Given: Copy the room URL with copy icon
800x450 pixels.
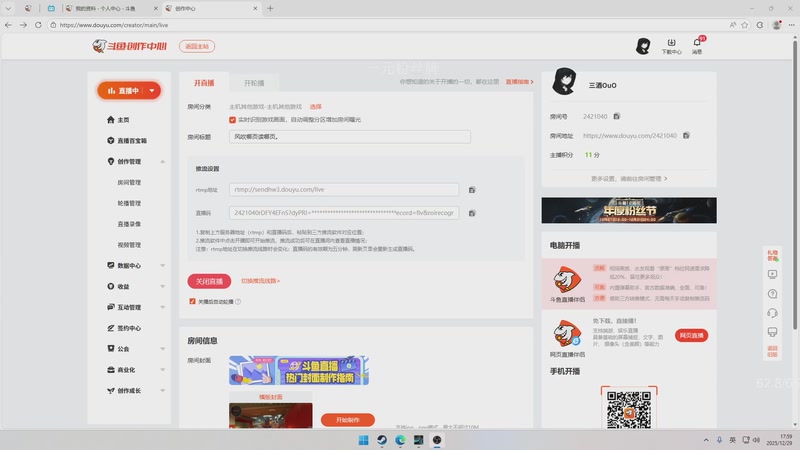Looking at the screenshot, I should click(686, 136).
